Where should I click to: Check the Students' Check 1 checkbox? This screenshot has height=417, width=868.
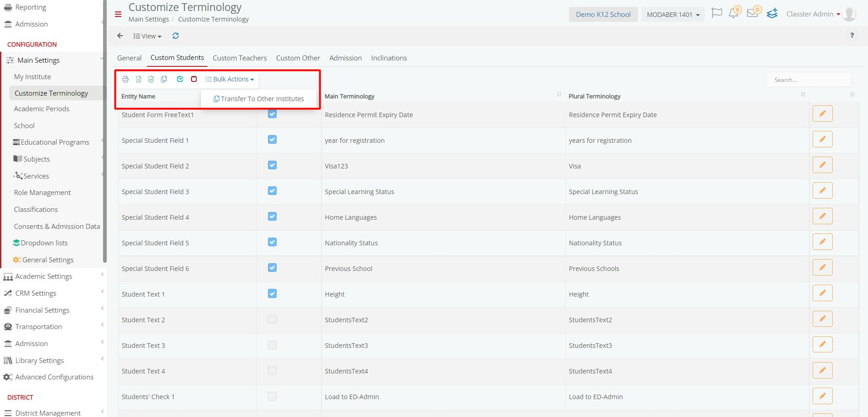272,396
